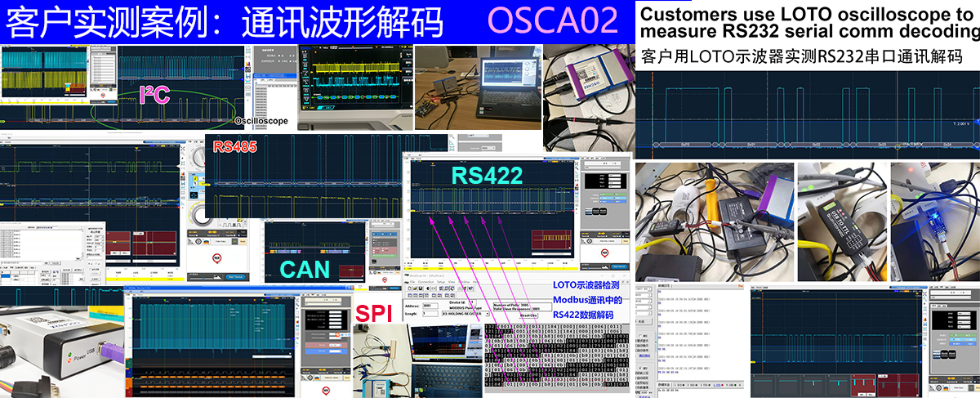Image resolution: width=980 pixels, height=398 pixels.
Task: Open the RS232 photo with yellow cable and adapter
Action: coord(713,221)
